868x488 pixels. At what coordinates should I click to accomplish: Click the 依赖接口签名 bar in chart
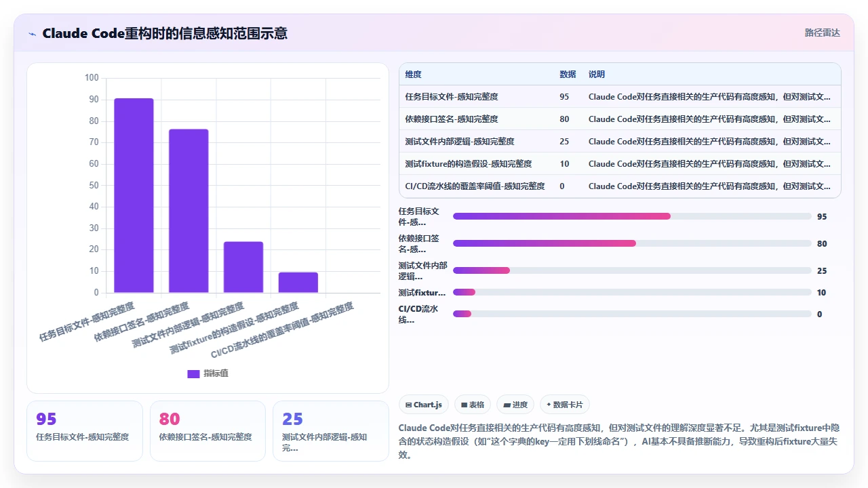(x=189, y=211)
